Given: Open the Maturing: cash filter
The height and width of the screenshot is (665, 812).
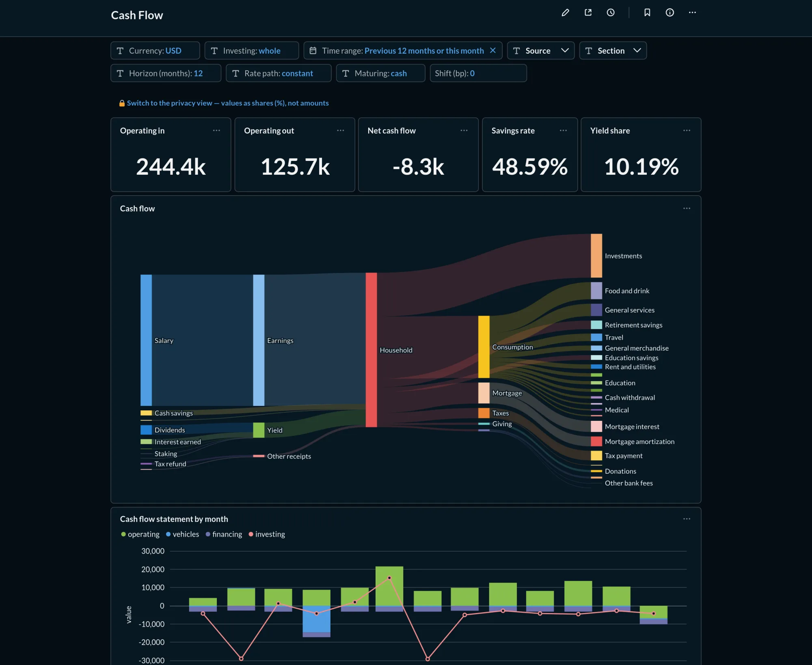Looking at the screenshot, I should 380,73.
